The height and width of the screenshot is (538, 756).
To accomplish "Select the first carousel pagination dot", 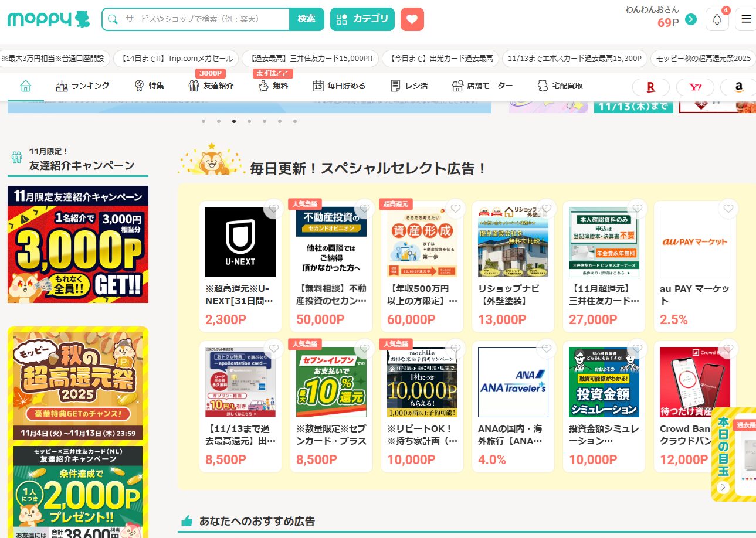I will 204,121.
